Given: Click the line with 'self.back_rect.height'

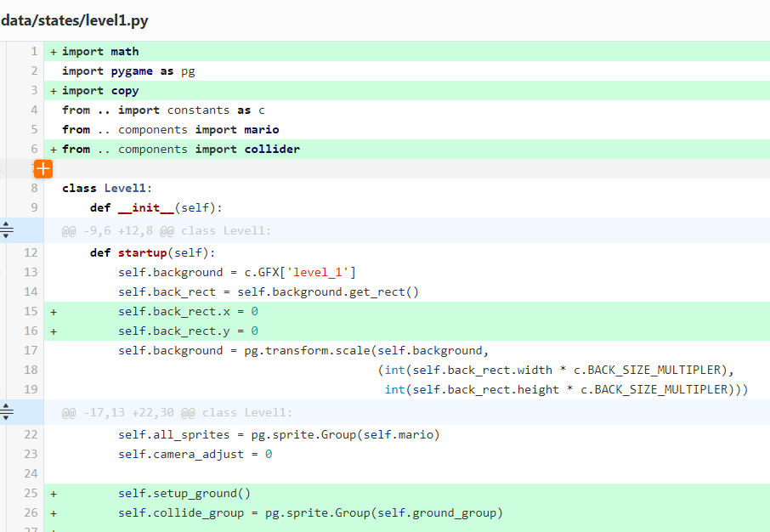Looking at the screenshot, I should [407, 389].
